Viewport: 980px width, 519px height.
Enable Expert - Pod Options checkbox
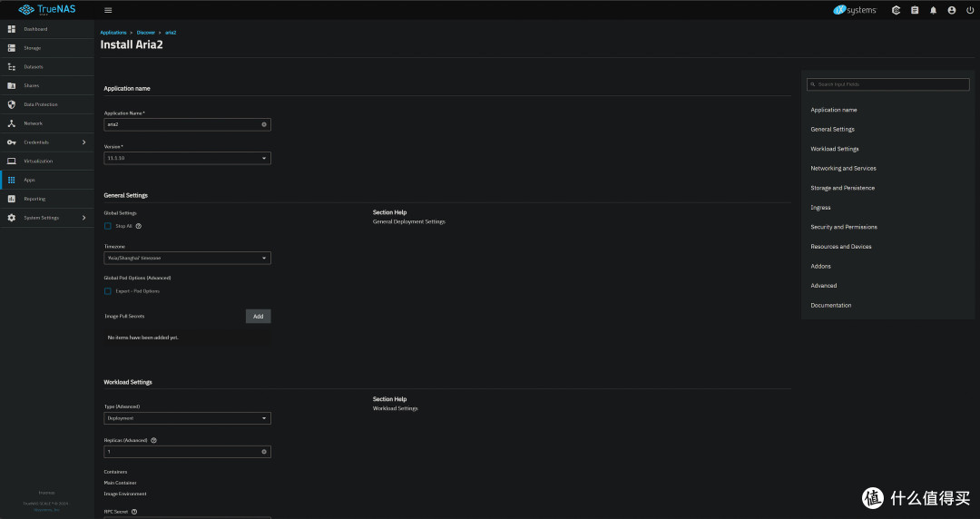tap(107, 290)
